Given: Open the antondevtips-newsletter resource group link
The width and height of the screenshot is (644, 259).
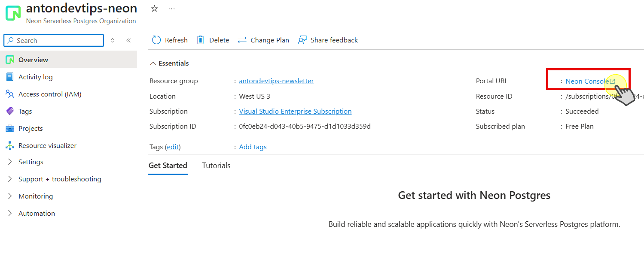Looking at the screenshot, I should point(276,81).
